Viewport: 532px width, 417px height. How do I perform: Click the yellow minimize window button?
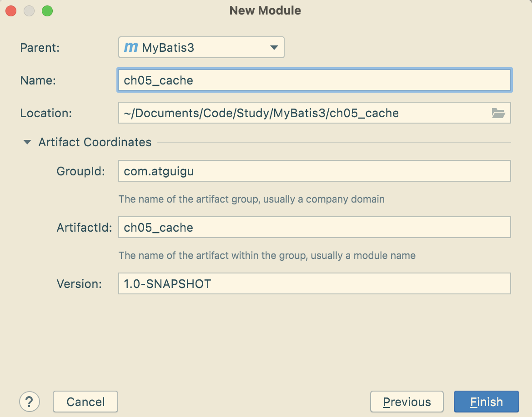(29, 11)
